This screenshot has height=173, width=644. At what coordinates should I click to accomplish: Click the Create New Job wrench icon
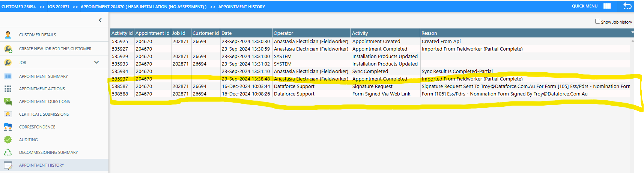8,49
